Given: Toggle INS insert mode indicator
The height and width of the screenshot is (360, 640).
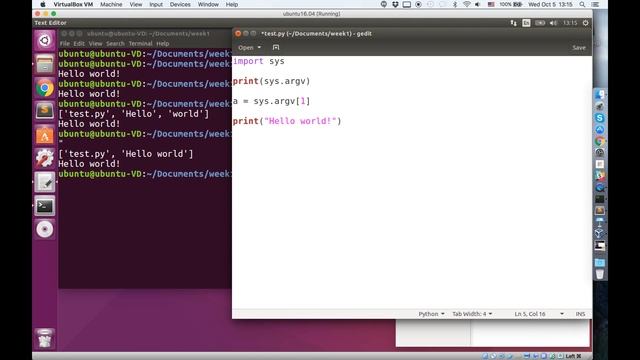Looking at the screenshot, I should tap(580, 313).
